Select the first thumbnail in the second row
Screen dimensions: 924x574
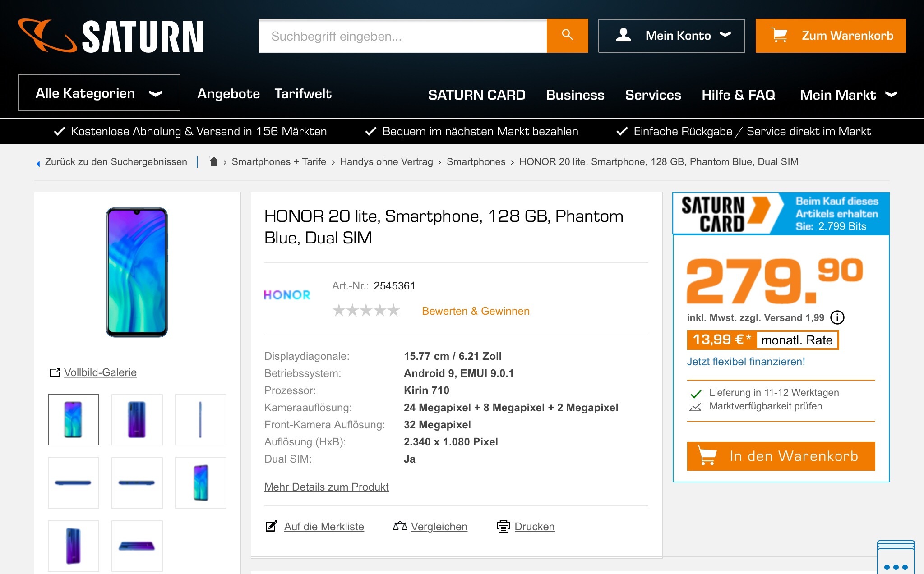pos(74,483)
